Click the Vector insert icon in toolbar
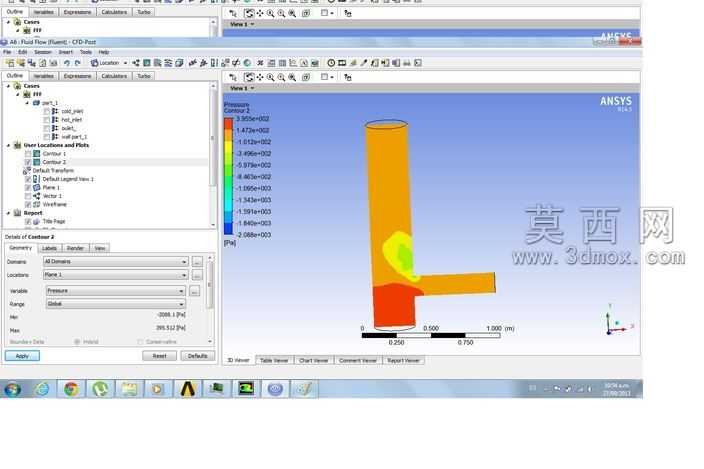Viewport: 704px width, 469px height. pyautogui.click(x=136, y=63)
